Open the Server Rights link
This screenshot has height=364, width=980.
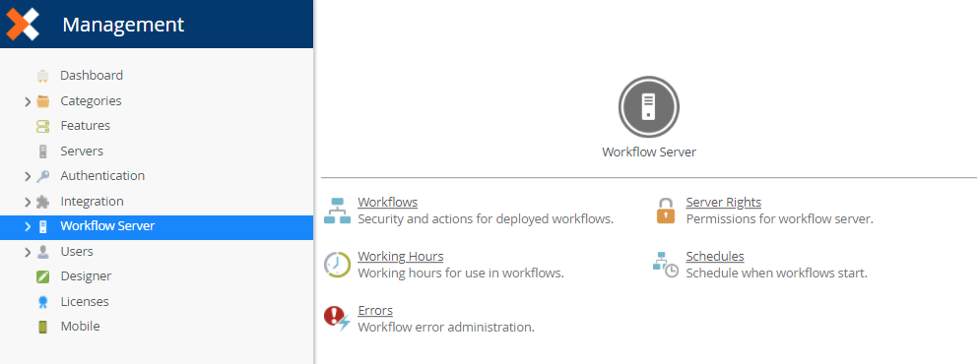[x=724, y=203]
